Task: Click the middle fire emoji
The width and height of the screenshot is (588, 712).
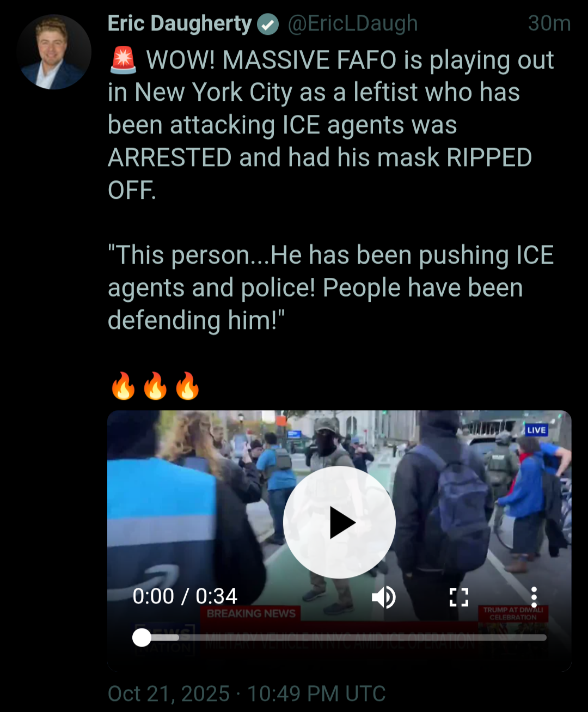Action: pyautogui.click(x=155, y=386)
